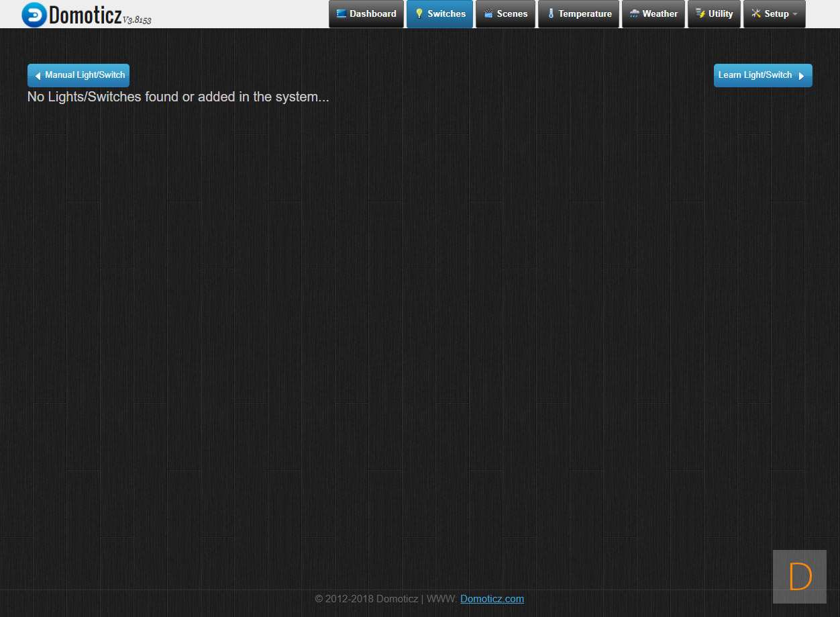The image size is (840, 617).
Task: Select the Scenes tab label
Action: pos(512,13)
